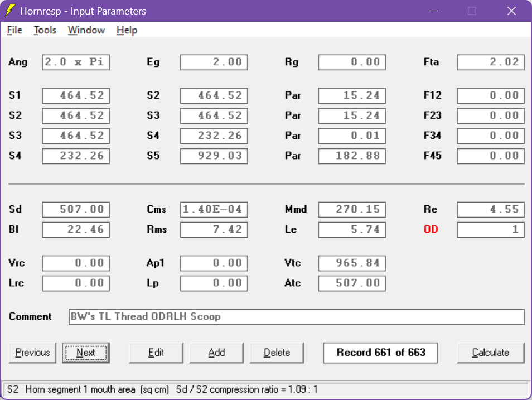Open the Tools menu
Screen dimensions: 532x400
click(x=45, y=30)
